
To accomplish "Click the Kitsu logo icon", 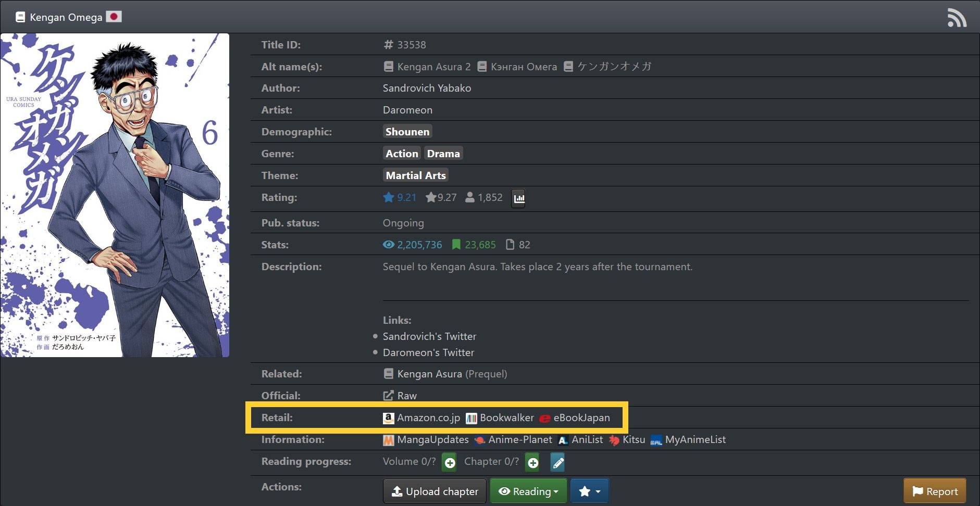I will coord(614,440).
